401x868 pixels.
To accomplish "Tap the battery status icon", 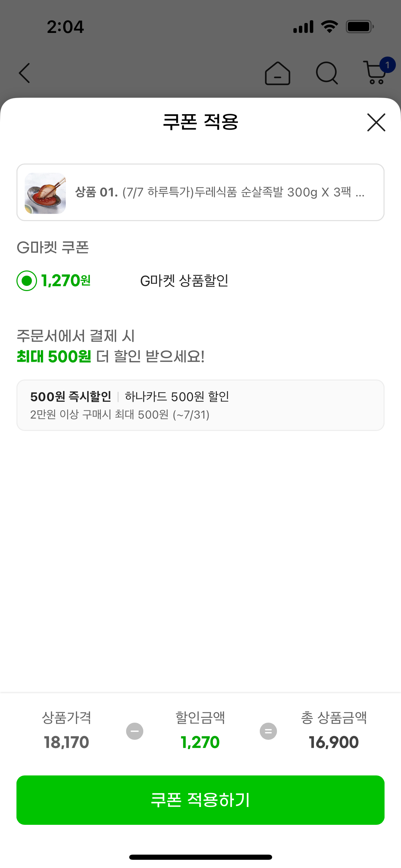I will click(x=359, y=27).
